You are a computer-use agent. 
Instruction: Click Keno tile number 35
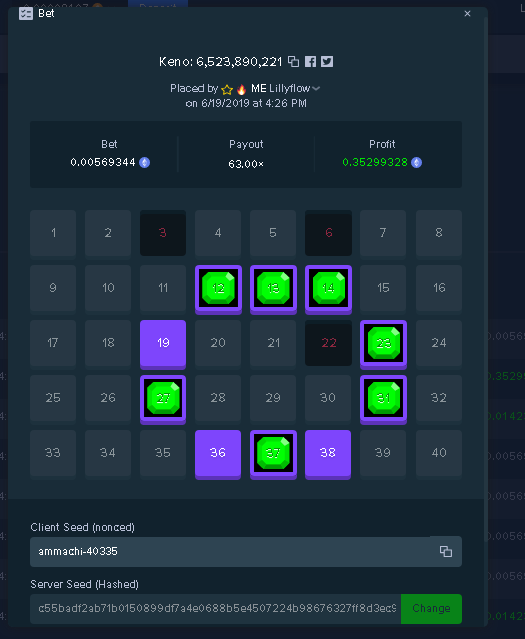click(163, 453)
